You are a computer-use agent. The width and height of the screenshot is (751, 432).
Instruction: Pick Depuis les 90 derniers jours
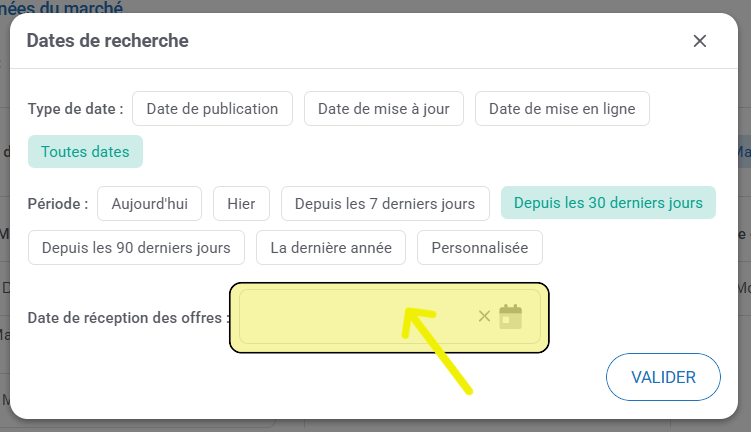136,247
